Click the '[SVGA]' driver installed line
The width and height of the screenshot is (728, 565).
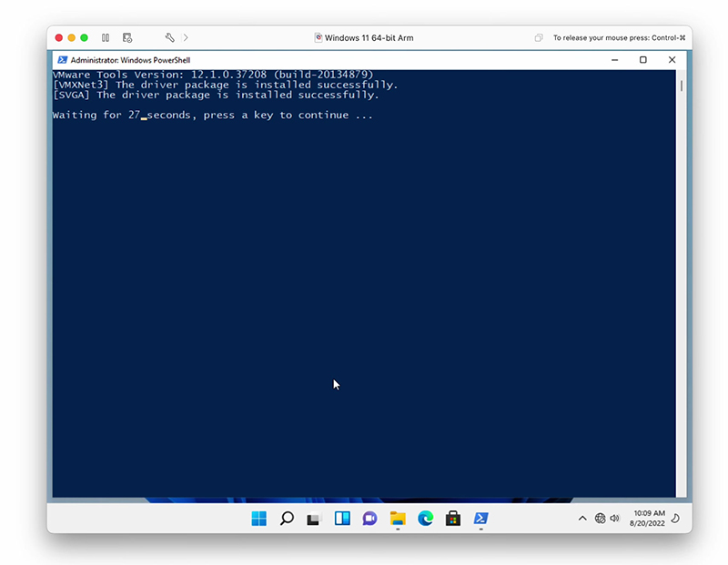216,95
